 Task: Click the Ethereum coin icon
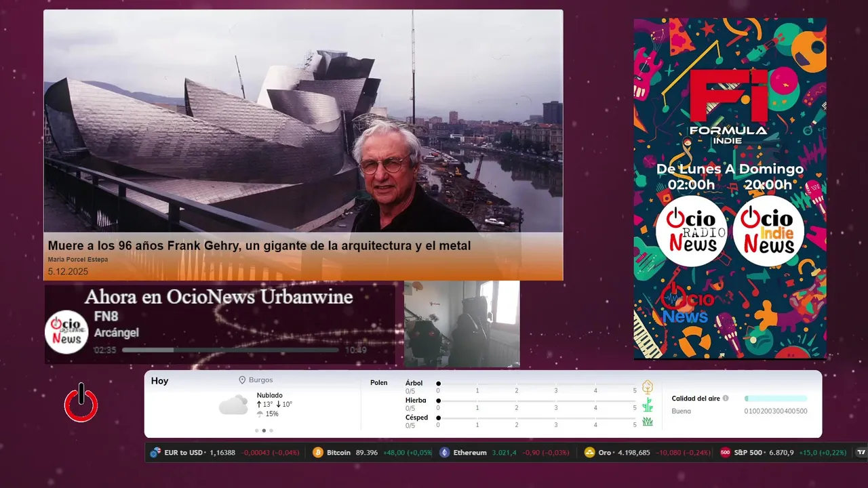click(x=445, y=452)
